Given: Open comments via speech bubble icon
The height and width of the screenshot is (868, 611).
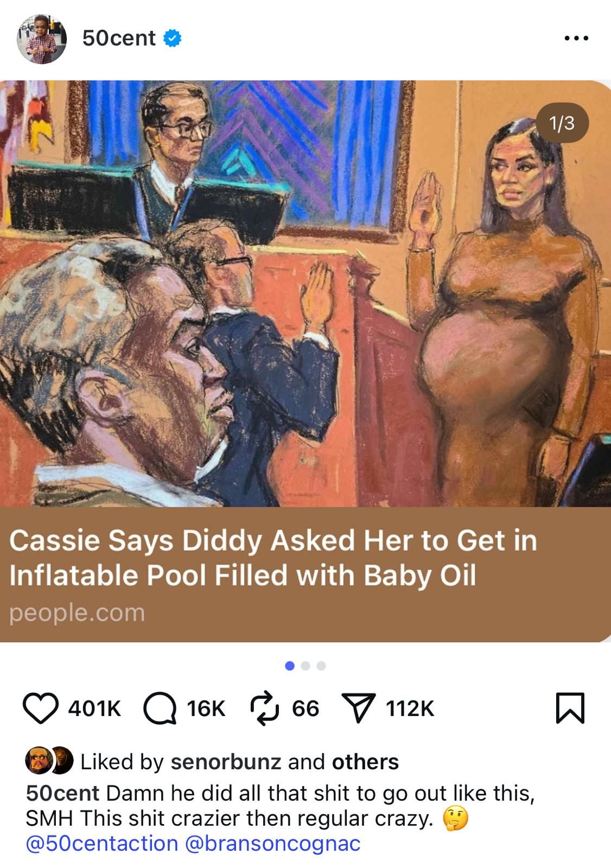Looking at the screenshot, I should click(160, 709).
